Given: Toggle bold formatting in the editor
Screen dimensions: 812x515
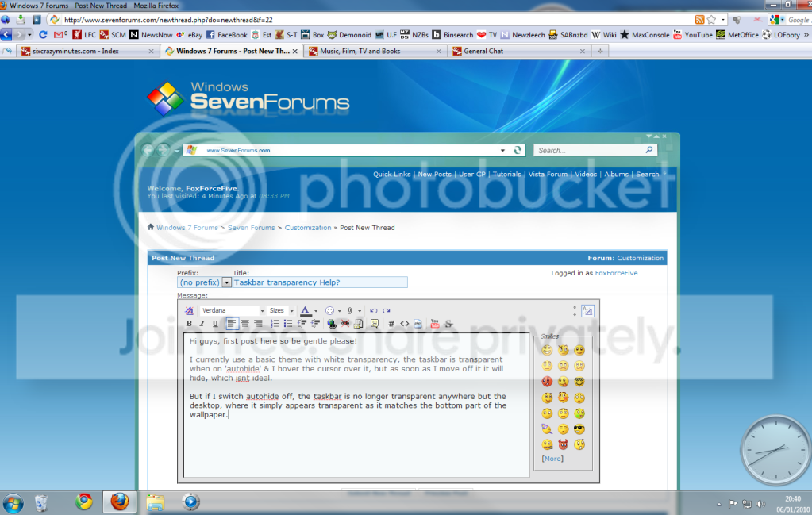Looking at the screenshot, I should pyautogui.click(x=189, y=324).
